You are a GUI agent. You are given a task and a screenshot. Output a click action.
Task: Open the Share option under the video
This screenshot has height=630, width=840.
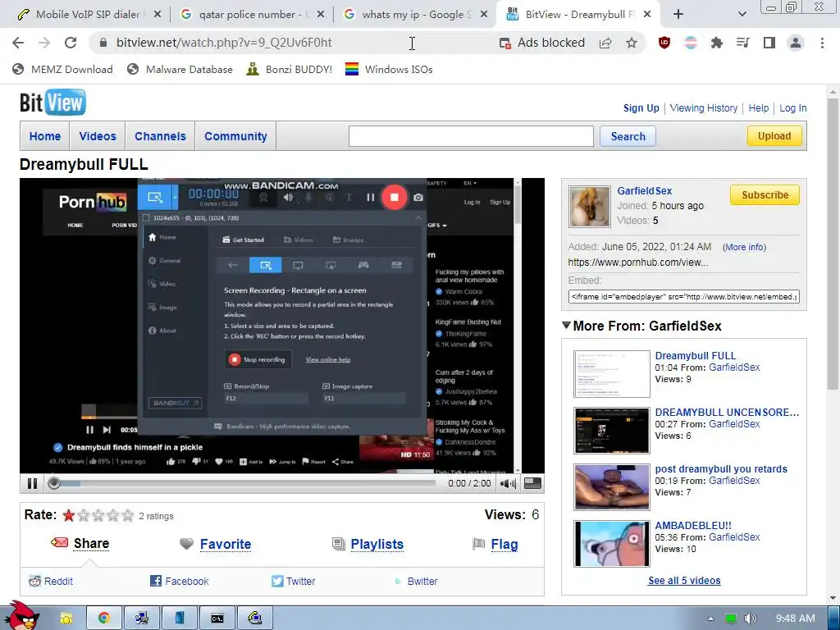(80, 543)
